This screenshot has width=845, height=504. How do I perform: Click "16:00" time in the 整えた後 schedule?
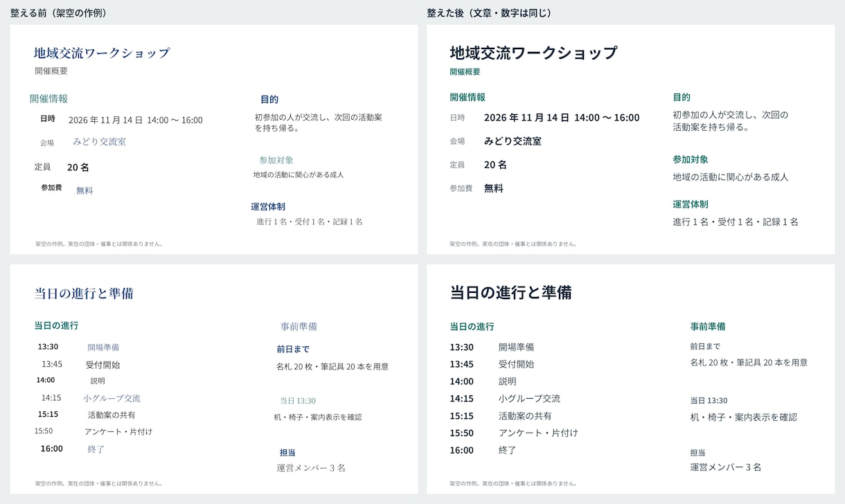461,451
